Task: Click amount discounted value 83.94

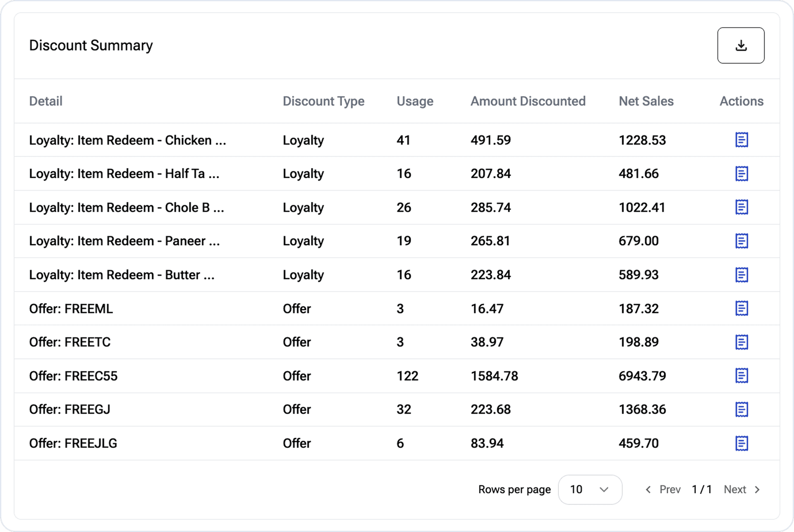Action: pyautogui.click(x=487, y=444)
